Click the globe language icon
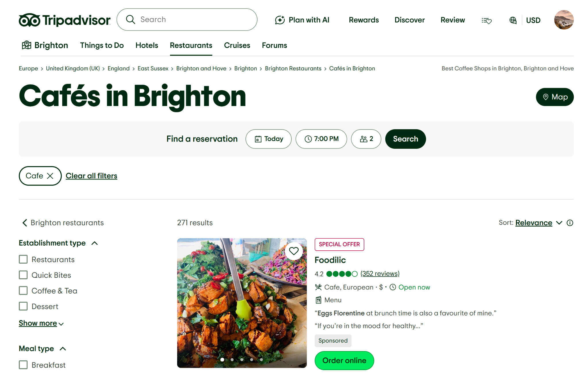 (513, 20)
